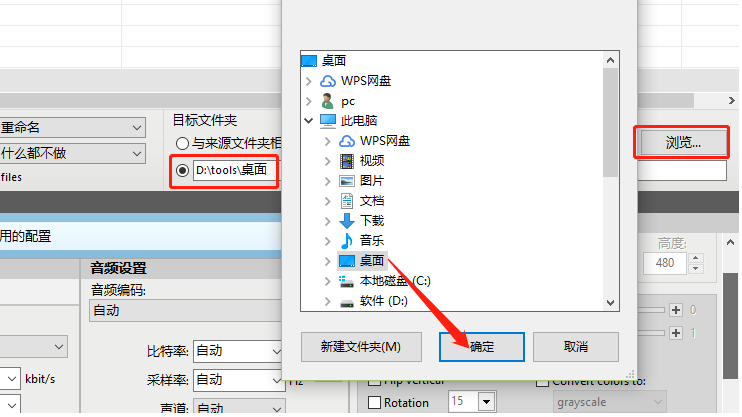The height and width of the screenshot is (417, 742).
Task: Click the 确定 button
Action: click(482, 347)
